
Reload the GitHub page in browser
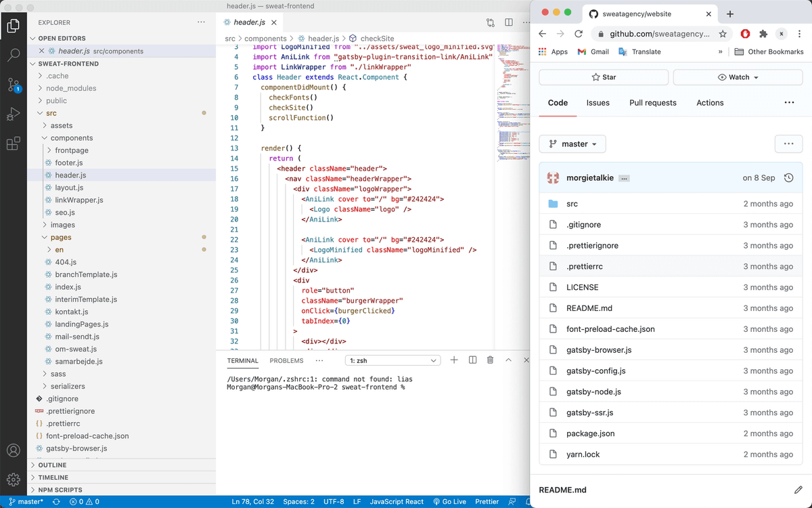pyautogui.click(x=579, y=34)
